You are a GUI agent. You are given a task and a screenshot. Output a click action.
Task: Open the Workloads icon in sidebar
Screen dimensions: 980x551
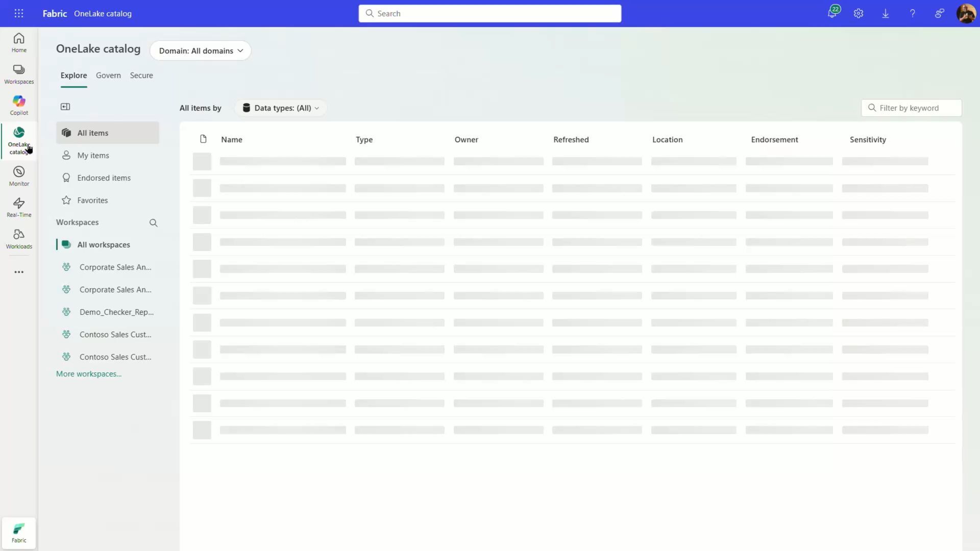(x=19, y=239)
